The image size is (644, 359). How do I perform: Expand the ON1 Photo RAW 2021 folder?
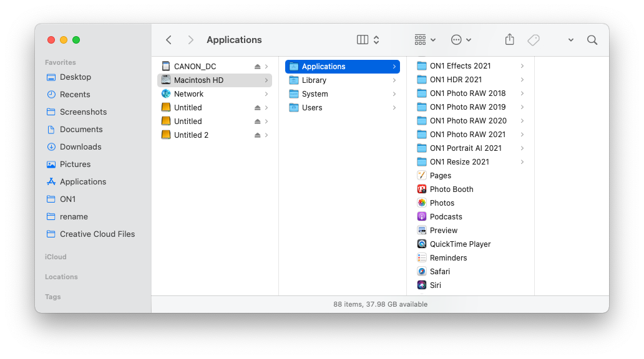coord(522,135)
